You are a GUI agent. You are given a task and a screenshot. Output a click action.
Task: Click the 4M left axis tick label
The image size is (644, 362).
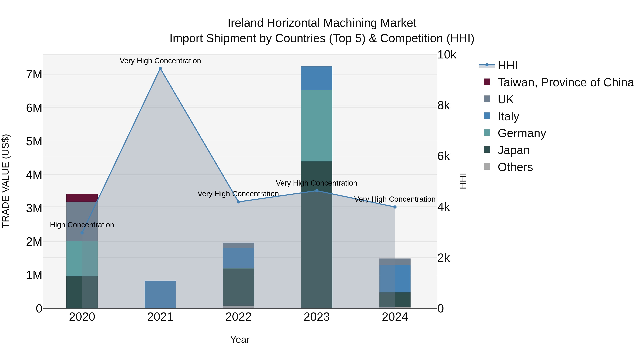pyautogui.click(x=34, y=175)
